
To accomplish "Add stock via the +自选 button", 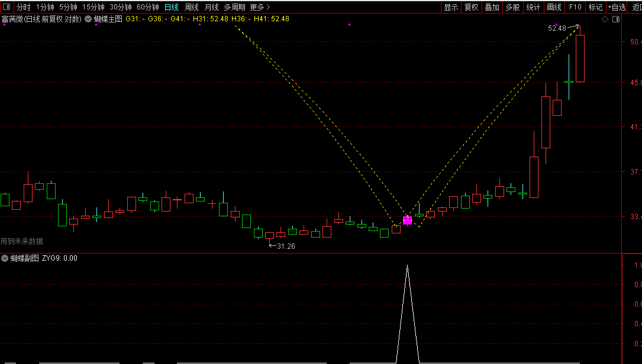I will (x=617, y=7).
